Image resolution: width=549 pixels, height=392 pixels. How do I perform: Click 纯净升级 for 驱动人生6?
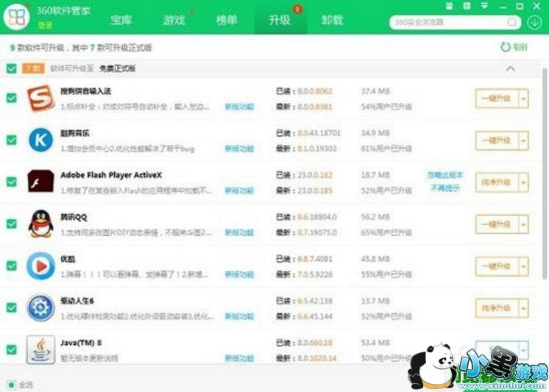click(x=497, y=308)
